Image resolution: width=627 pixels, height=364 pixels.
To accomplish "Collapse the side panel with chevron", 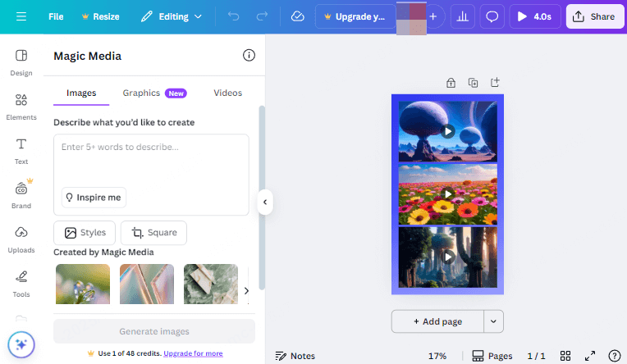I will point(265,202).
